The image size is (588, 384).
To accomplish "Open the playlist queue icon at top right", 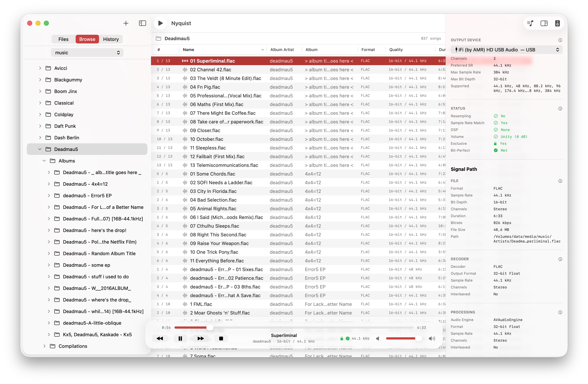I will pos(530,23).
